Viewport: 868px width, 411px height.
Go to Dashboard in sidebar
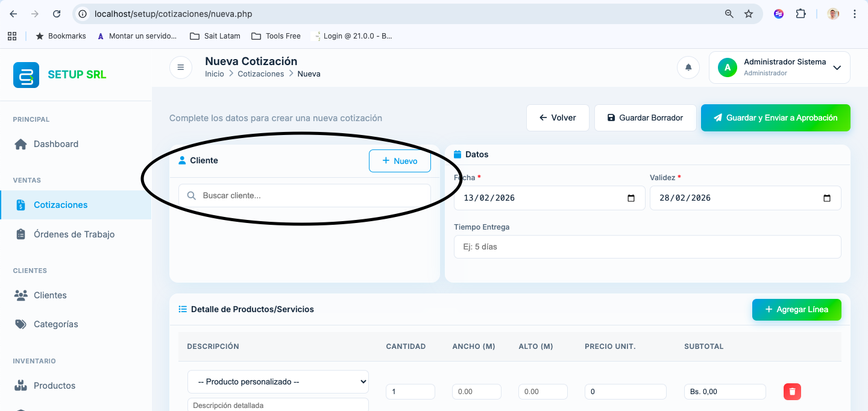[76, 144]
